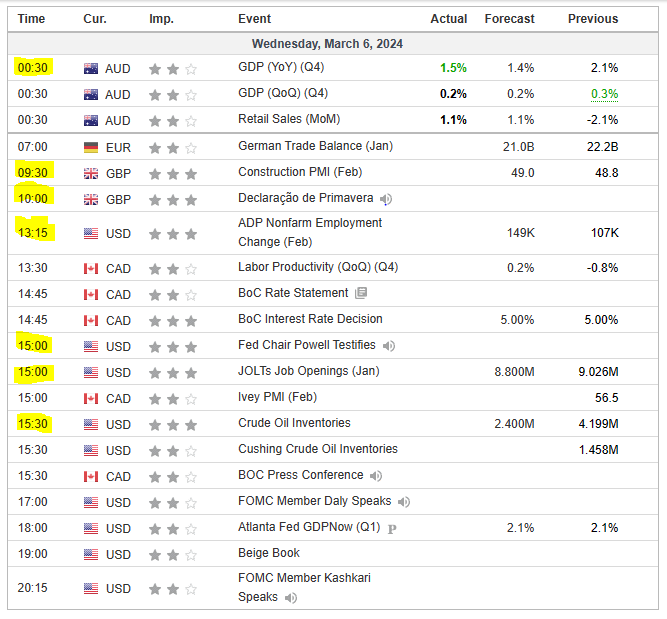The height and width of the screenshot is (619, 667).
Task: Click the preliminary P icon beside Atlanta Fed GDPNow
Action: pyautogui.click(x=392, y=528)
